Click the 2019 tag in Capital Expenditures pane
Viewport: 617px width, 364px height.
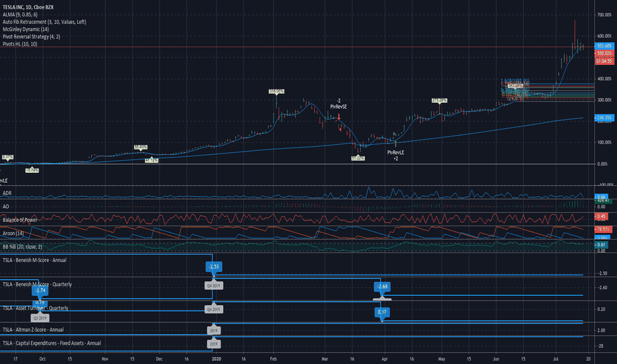[214, 344]
